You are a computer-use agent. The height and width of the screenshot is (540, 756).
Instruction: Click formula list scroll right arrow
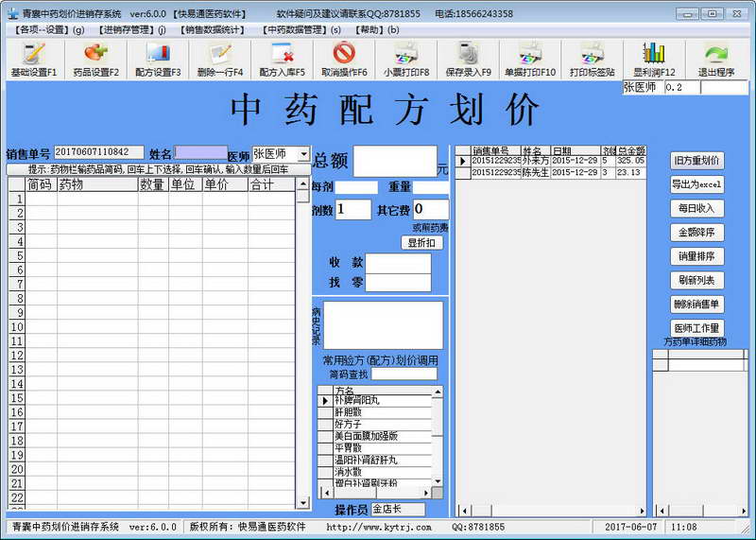click(426, 493)
